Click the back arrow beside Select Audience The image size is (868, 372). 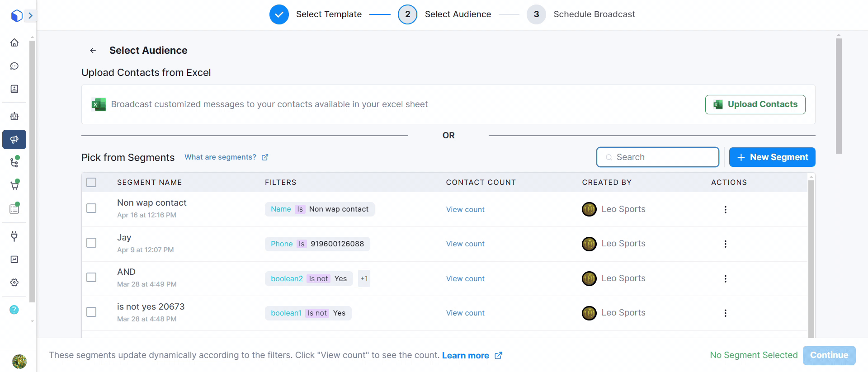click(x=93, y=51)
